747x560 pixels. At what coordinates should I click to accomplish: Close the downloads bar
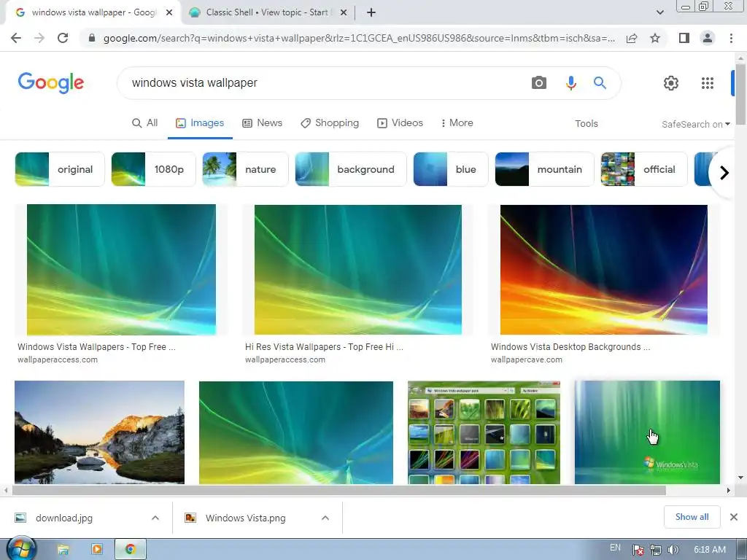pos(734,517)
